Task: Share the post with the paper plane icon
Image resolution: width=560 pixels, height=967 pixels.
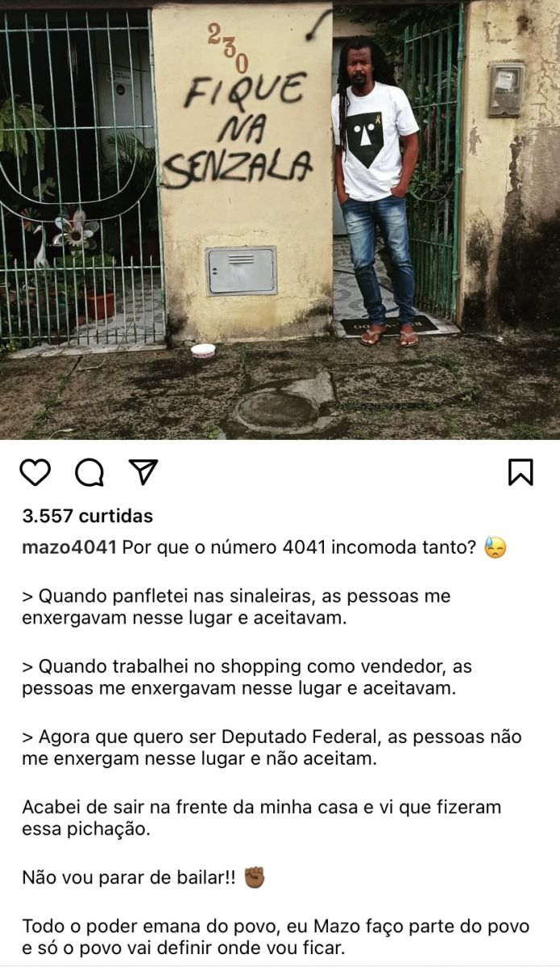Action: (x=143, y=472)
